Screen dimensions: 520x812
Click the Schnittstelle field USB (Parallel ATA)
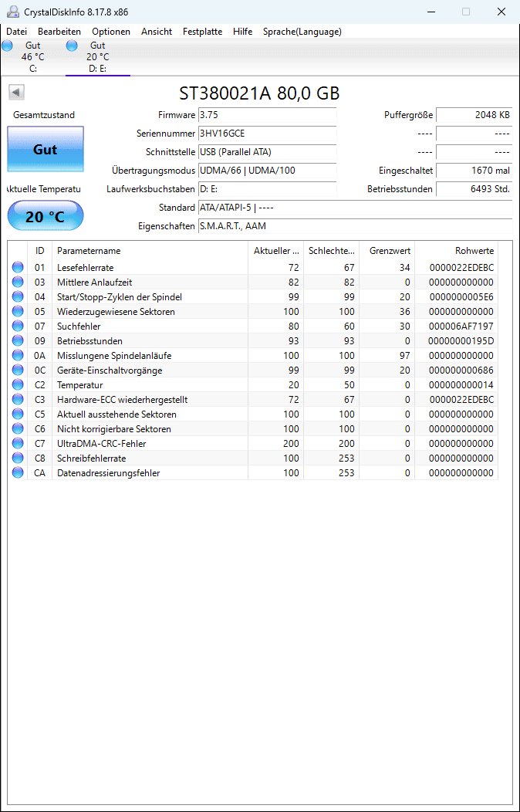[x=268, y=152]
